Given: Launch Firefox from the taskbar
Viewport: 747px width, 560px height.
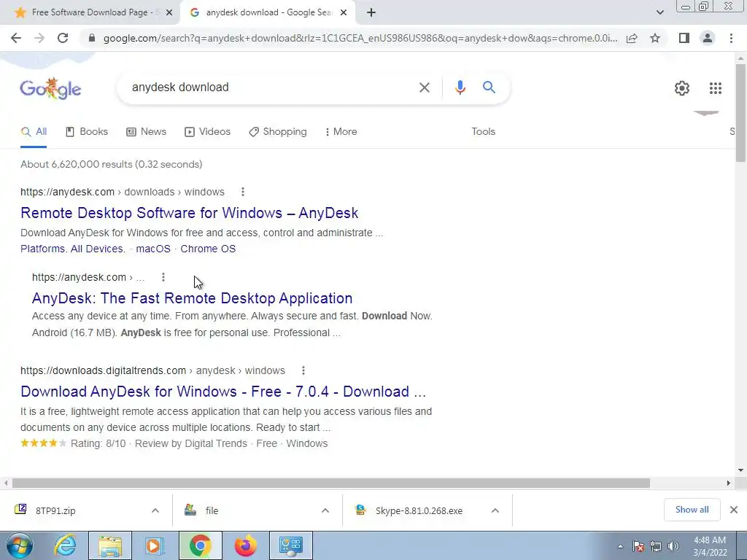Looking at the screenshot, I should pos(245,545).
